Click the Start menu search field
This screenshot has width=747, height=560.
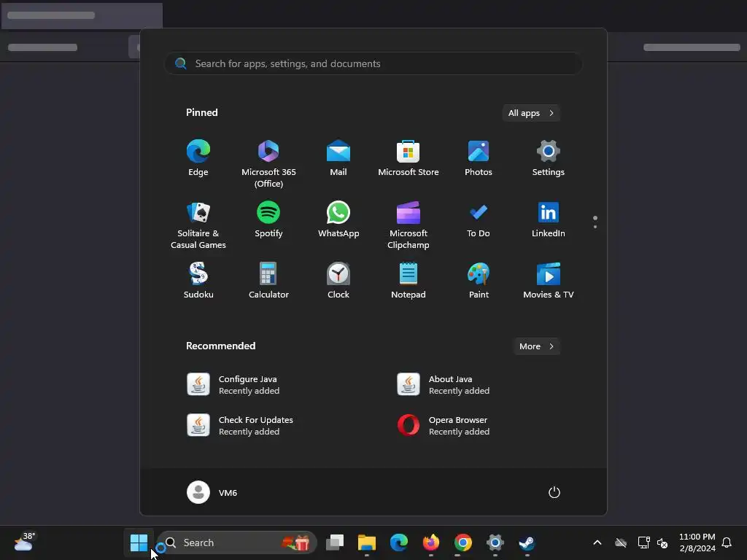coord(373,63)
